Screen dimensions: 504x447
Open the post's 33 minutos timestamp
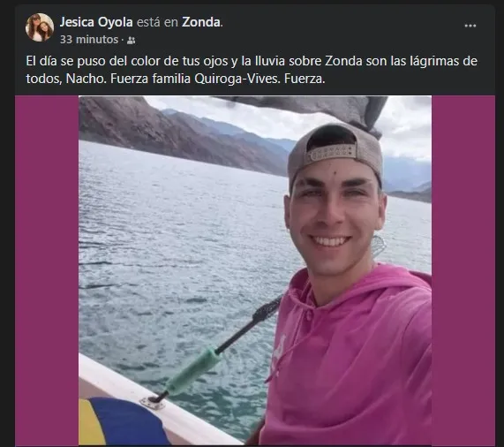(89, 40)
